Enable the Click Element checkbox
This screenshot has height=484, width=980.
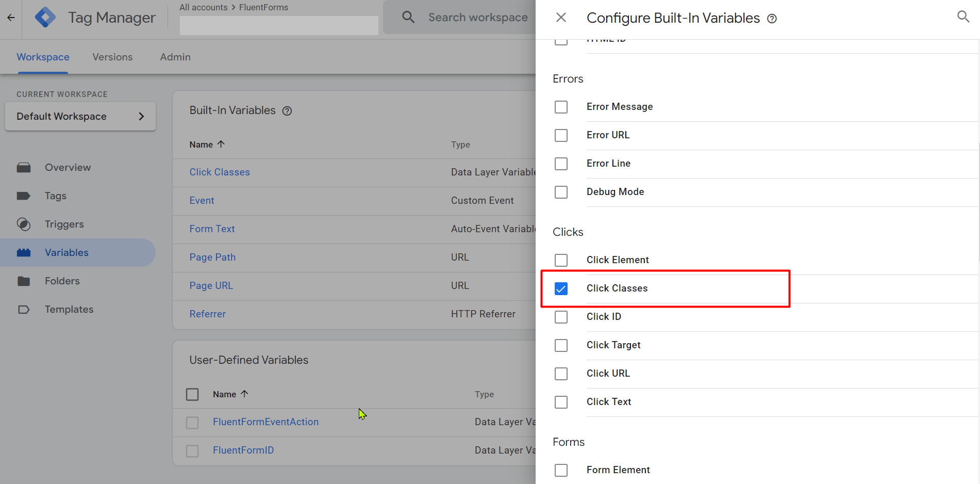(561, 260)
